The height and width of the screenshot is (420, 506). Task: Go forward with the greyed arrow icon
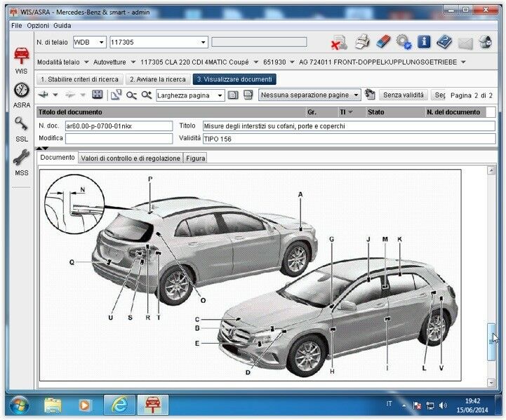(x=70, y=95)
